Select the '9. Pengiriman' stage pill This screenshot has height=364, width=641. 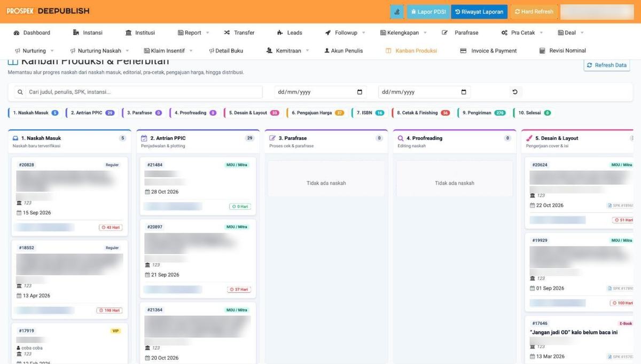pyautogui.click(x=483, y=113)
